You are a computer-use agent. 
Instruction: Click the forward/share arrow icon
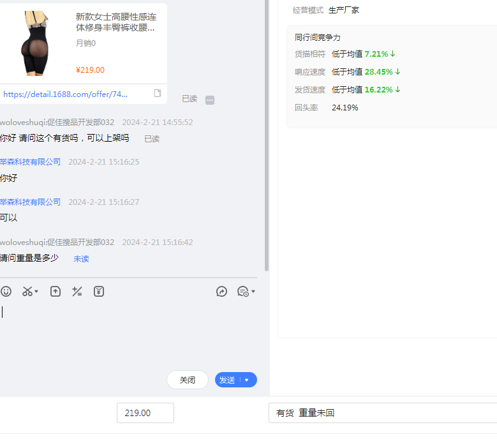coord(221,292)
